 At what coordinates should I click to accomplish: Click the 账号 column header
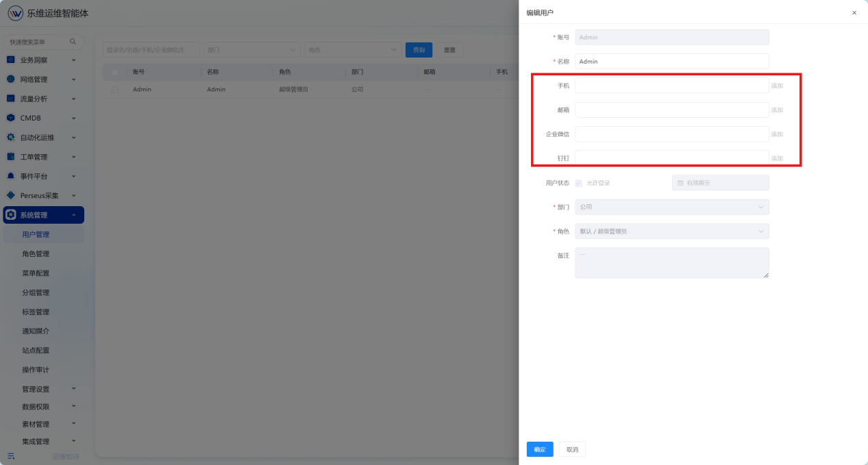pos(138,72)
